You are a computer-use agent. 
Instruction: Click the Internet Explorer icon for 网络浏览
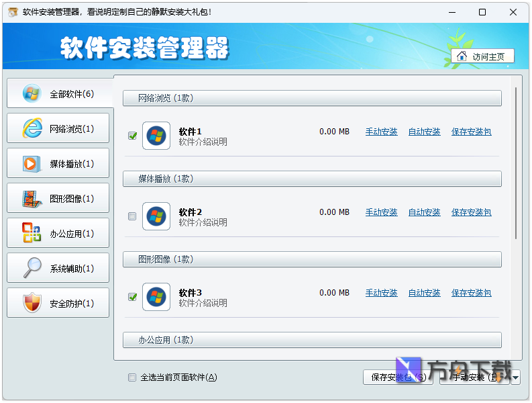(32, 128)
